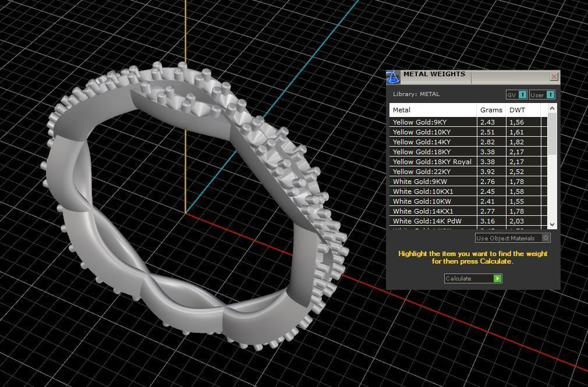Click the 3.92 grams value for 22KY

click(487, 172)
